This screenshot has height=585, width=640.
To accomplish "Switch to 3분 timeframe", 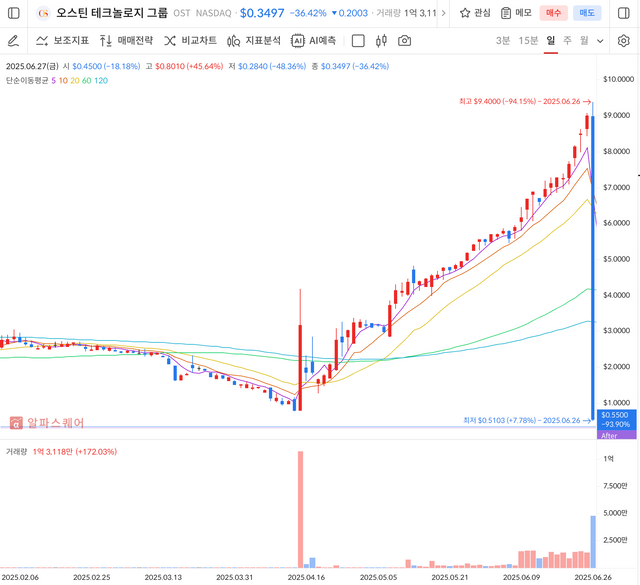I will [503, 40].
